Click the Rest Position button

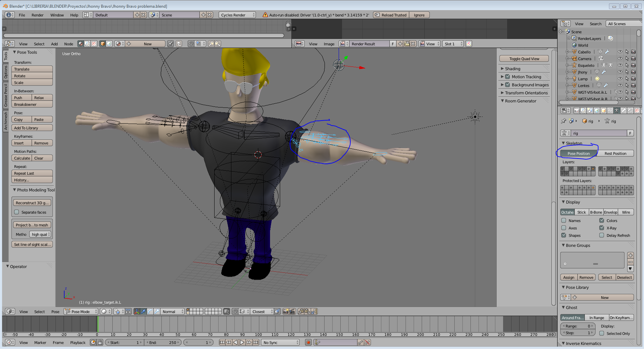(x=615, y=154)
